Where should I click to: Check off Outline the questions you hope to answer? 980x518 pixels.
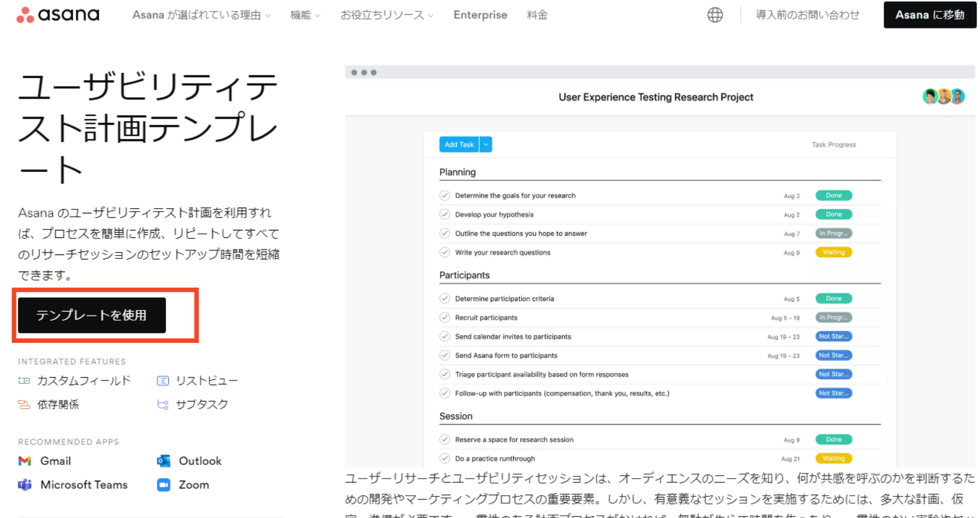click(x=445, y=233)
